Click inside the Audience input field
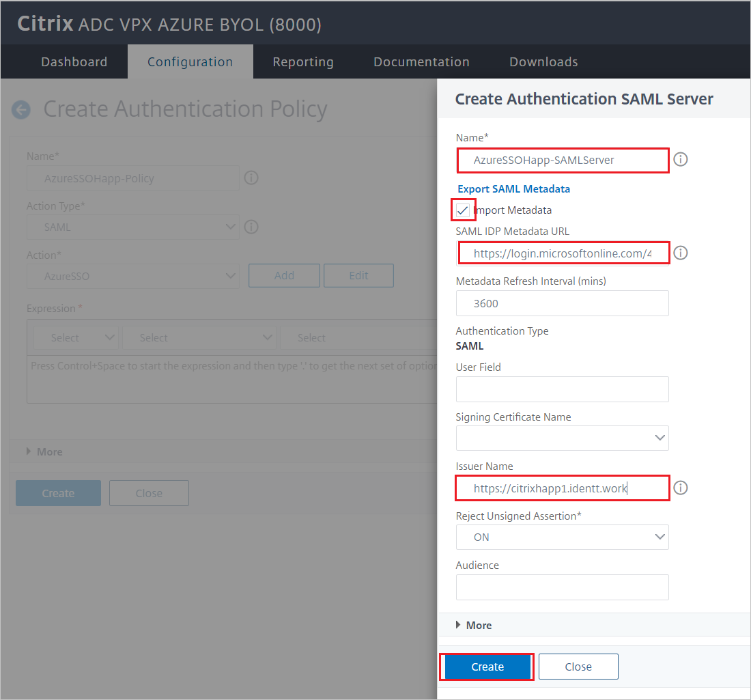The height and width of the screenshot is (700, 751). click(x=562, y=587)
